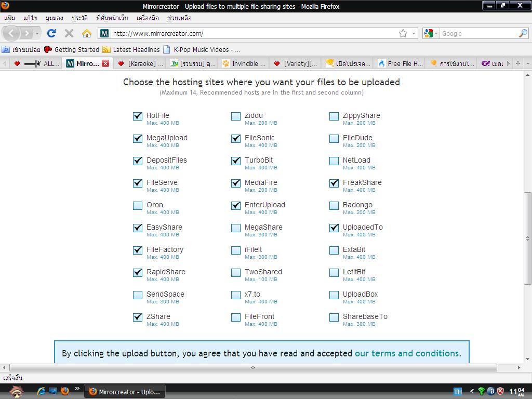This screenshot has height=399, width=532.
Task: Reload the page with the refresh icon
Action: coord(51,33)
